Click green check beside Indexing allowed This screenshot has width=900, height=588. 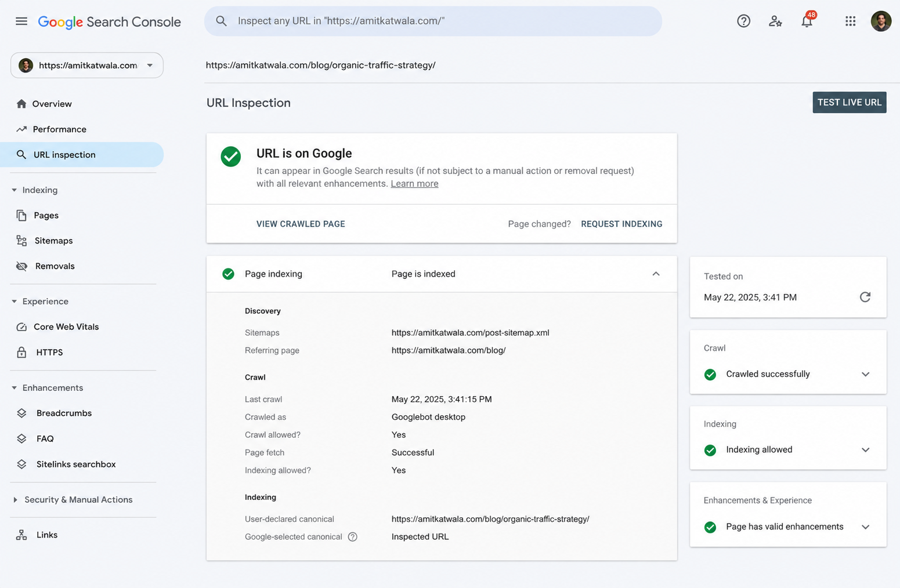click(x=710, y=450)
